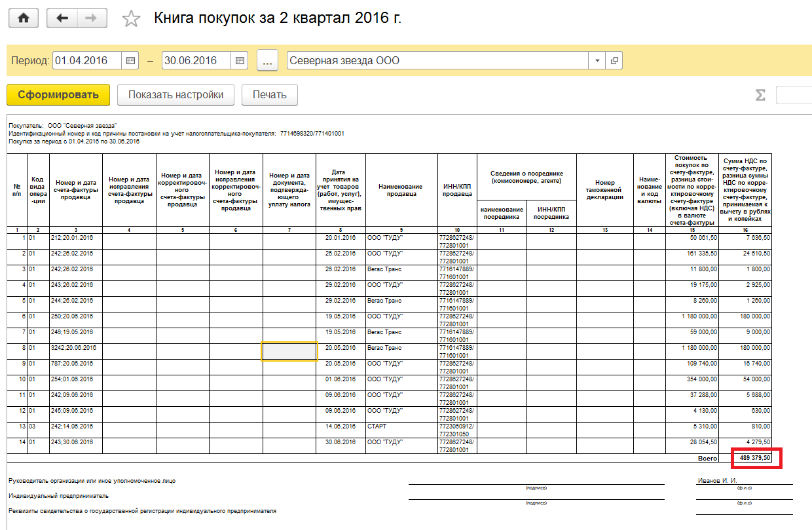Select VAT amount 7 636,50
The height and width of the screenshot is (530, 812).
coord(745,241)
